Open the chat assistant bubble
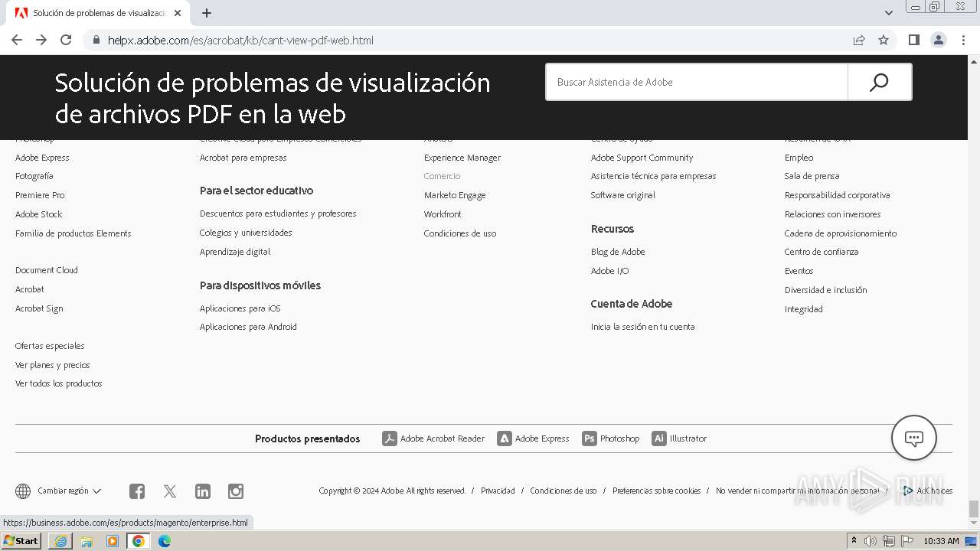 click(914, 438)
